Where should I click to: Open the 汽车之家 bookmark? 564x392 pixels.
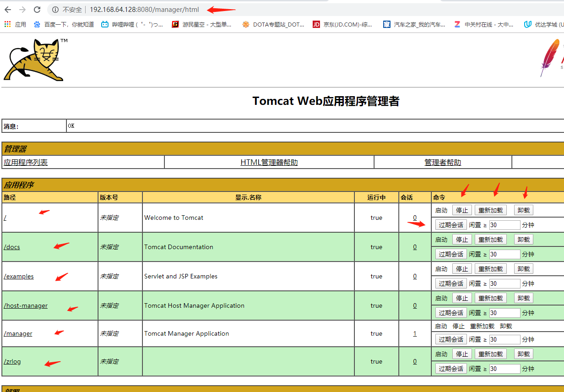[414, 24]
